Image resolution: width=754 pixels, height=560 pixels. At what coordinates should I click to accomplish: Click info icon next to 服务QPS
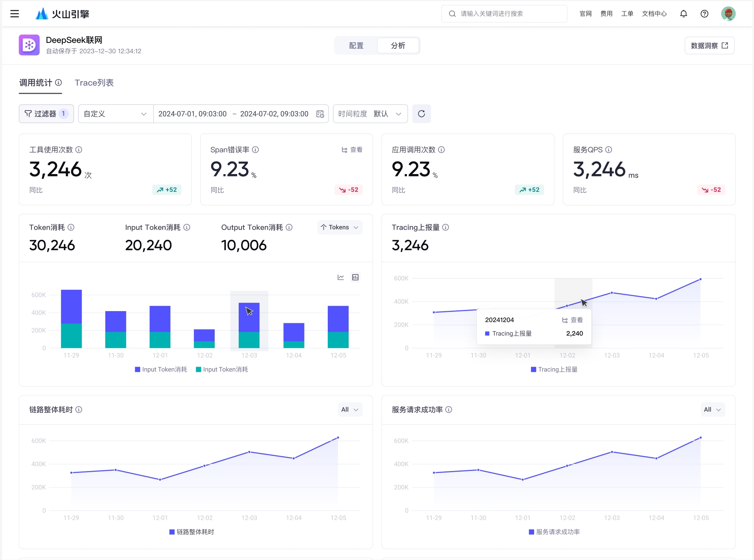click(609, 150)
